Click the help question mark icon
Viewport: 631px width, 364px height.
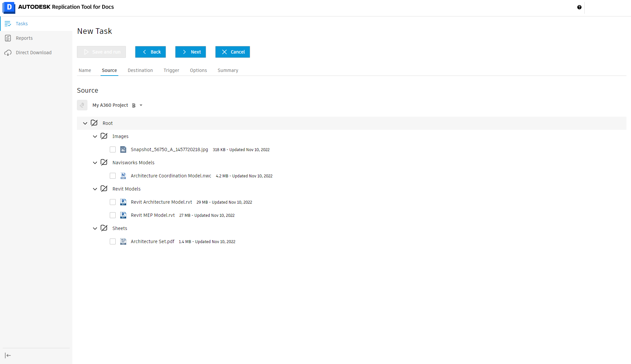[x=579, y=7]
